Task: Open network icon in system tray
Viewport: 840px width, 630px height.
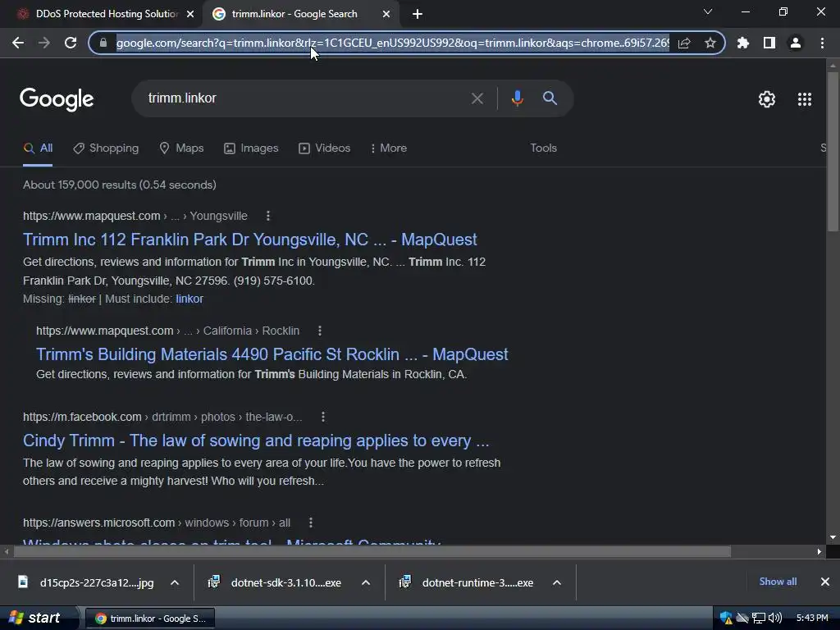Action: 759,619
